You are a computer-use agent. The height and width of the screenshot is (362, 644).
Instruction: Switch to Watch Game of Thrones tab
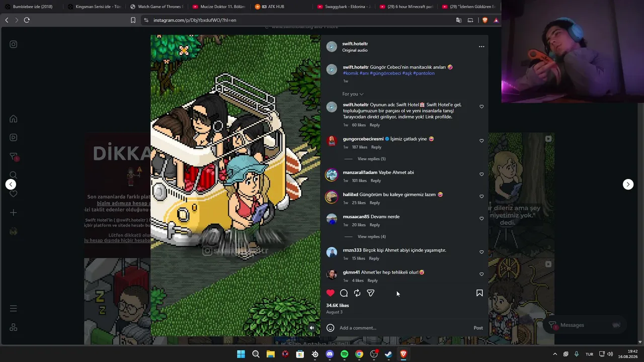157,7
